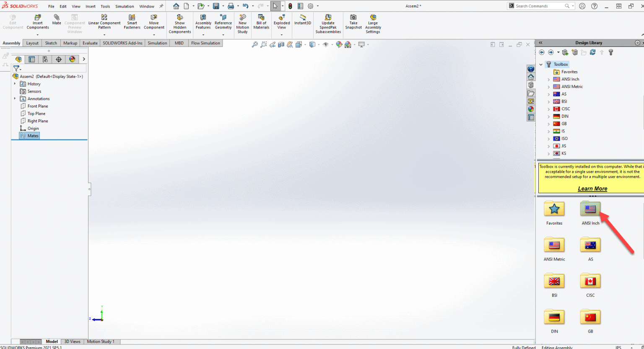Open Assembly Features tool
This screenshot has width=644, height=349.
point(203,22)
